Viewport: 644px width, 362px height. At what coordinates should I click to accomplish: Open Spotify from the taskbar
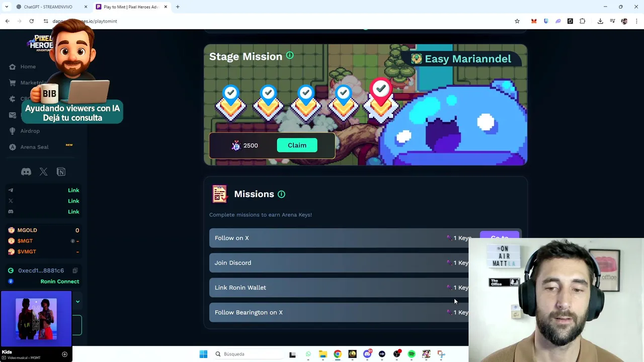tap(412, 354)
